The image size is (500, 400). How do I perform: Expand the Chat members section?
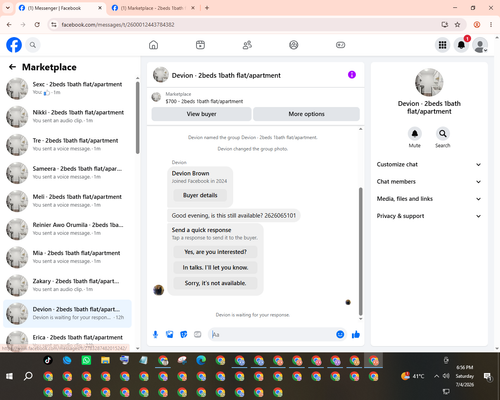point(429,182)
